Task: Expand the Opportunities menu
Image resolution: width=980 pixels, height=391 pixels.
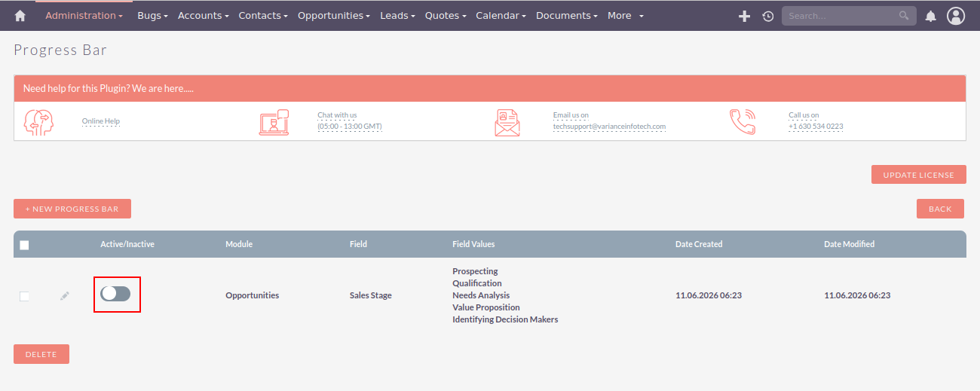Action: 334,16
